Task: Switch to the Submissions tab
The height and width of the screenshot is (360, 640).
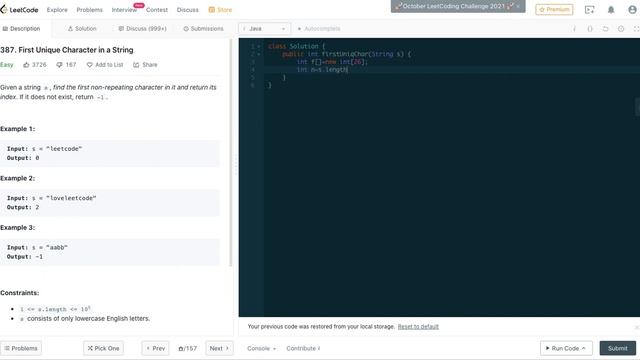Action: point(203,29)
